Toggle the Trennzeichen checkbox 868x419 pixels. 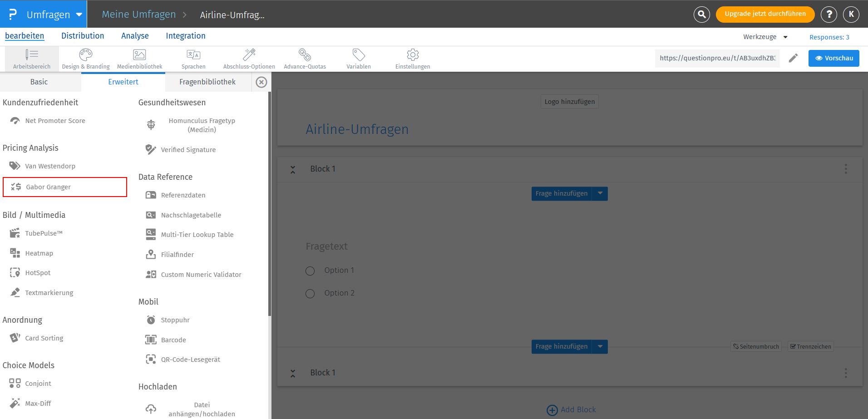click(x=793, y=347)
